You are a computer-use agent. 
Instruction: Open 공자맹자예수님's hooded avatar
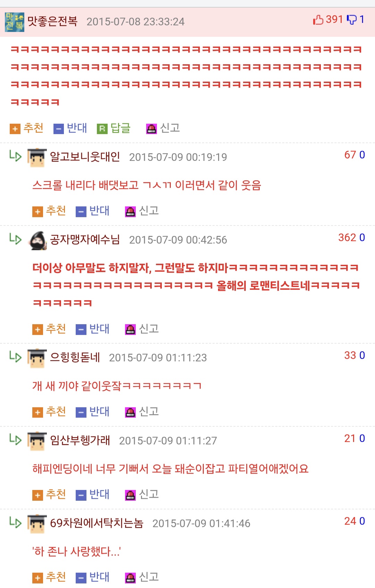click(37, 240)
